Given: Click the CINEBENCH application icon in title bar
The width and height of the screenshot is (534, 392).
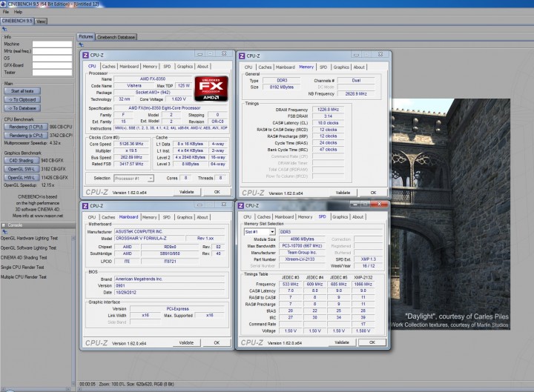Looking at the screenshot, I should point(3,4).
